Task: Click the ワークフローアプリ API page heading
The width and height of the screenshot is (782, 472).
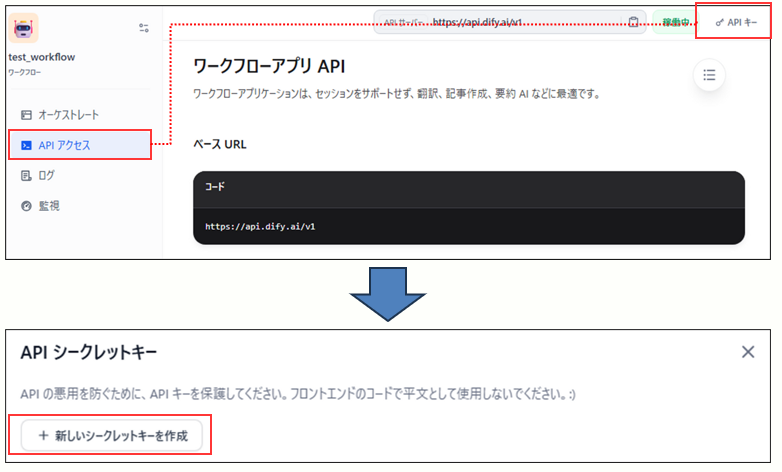Action: tap(268, 67)
